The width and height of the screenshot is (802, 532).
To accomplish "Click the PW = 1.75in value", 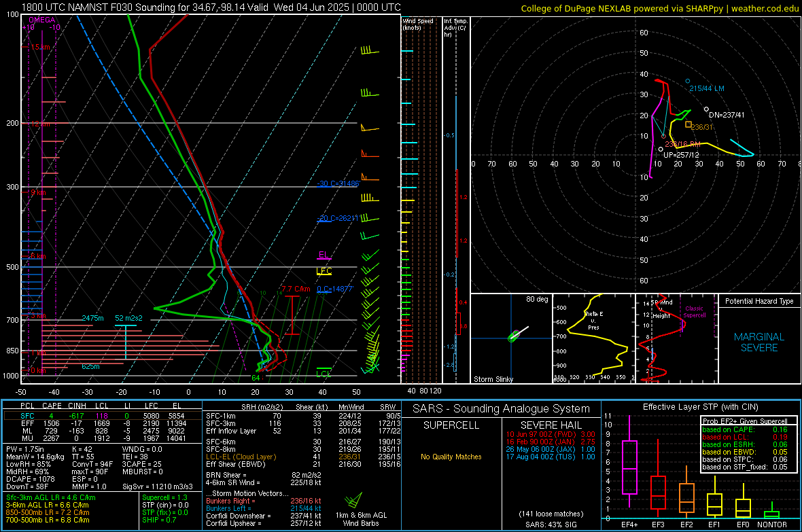I will (25, 449).
